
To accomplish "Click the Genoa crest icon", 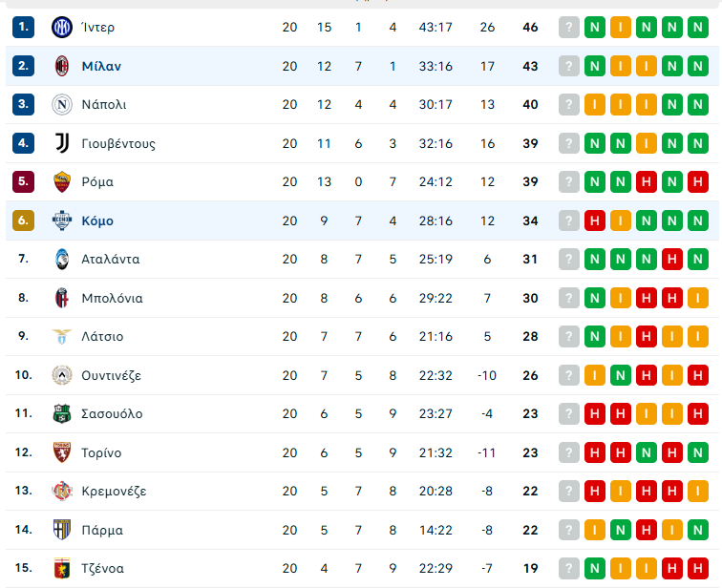I will [x=62, y=568].
